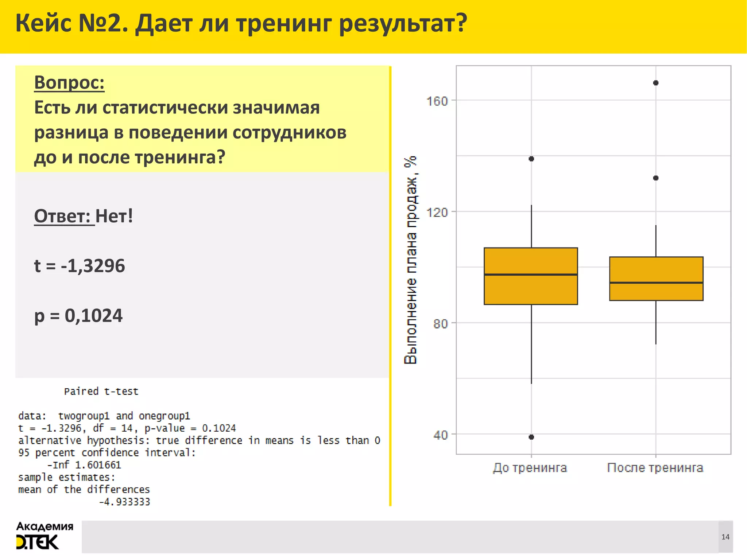The width and height of the screenshot is (747, 560).
Task: Click the highest outlier dot above 160
Action: [656, 83]
